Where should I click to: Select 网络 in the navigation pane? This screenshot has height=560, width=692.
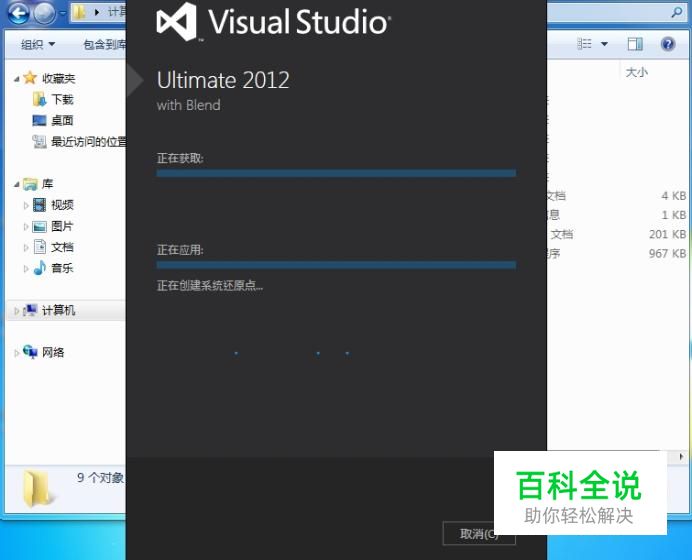[53, 352]
